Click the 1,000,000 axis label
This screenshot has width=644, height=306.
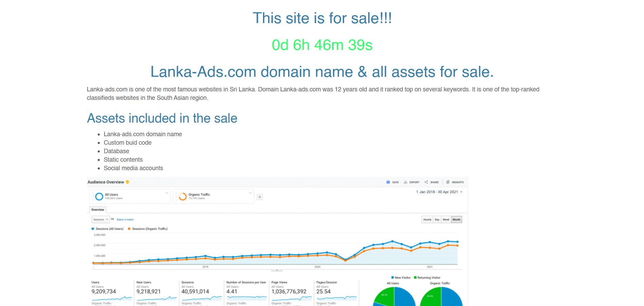[x=99, y=256]
